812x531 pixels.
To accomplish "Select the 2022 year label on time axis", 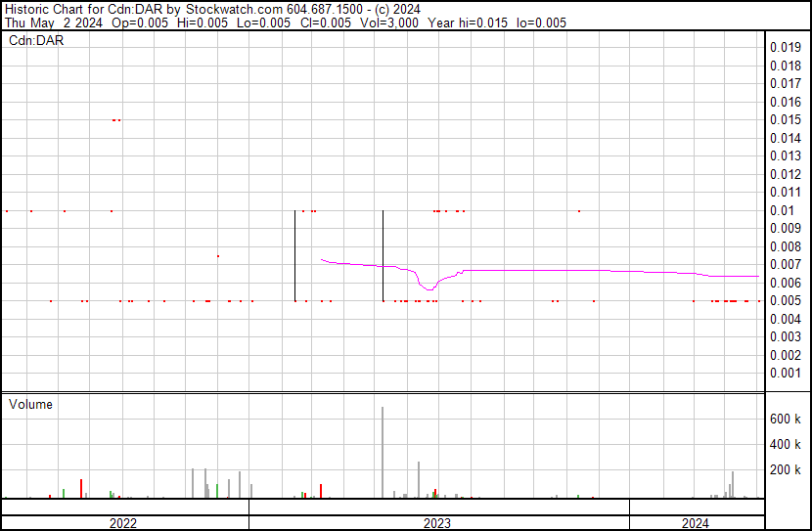I will coord(123,523).
